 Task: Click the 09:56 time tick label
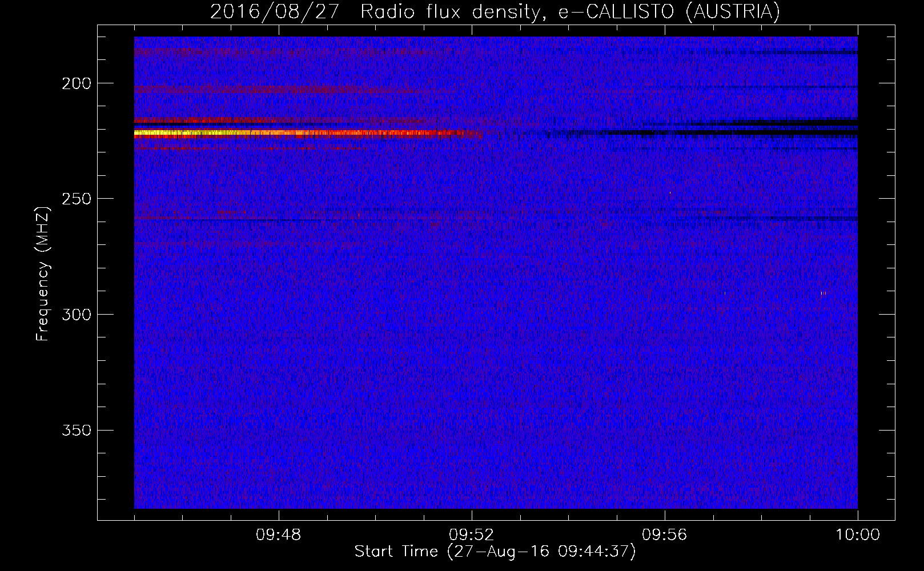point(665,535)
